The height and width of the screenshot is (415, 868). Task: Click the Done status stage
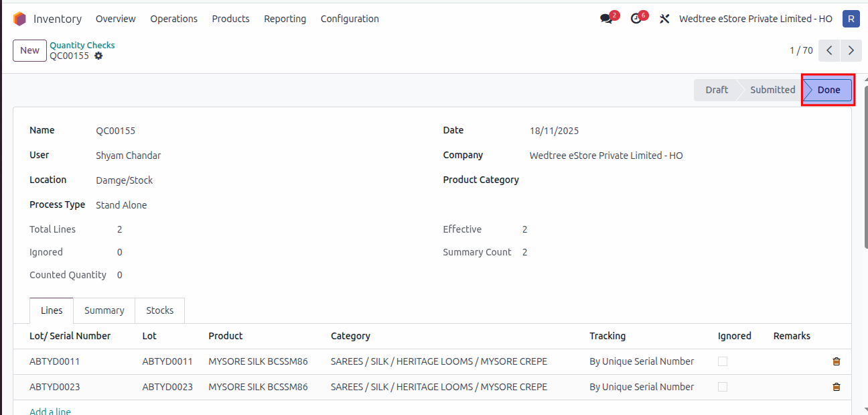tap(828, 90)
